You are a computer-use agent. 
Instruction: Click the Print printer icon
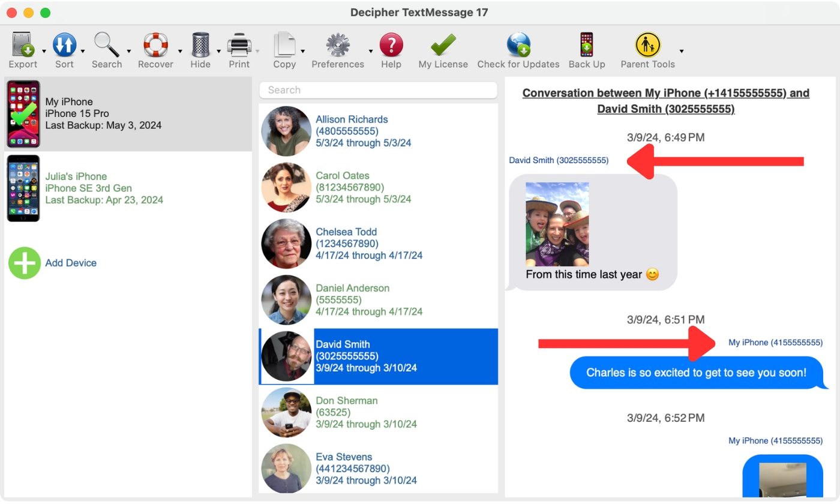(239, 46)
